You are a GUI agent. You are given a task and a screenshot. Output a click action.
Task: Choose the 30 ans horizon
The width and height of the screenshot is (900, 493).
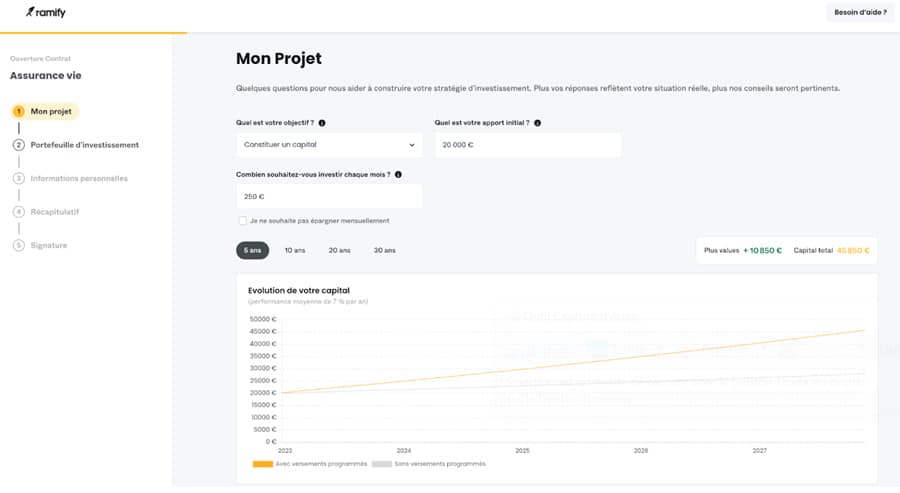384,250
